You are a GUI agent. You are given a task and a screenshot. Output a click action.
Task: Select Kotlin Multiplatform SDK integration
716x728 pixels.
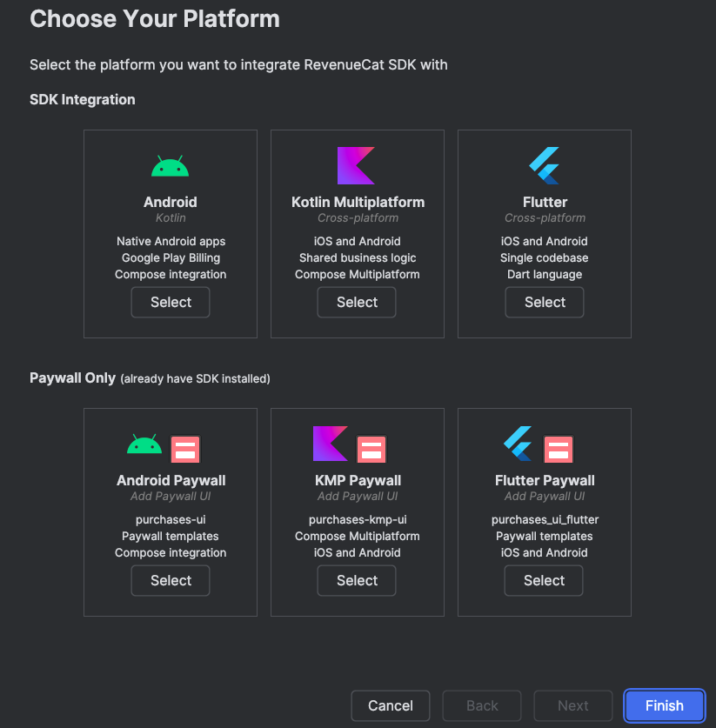(357, 302)
